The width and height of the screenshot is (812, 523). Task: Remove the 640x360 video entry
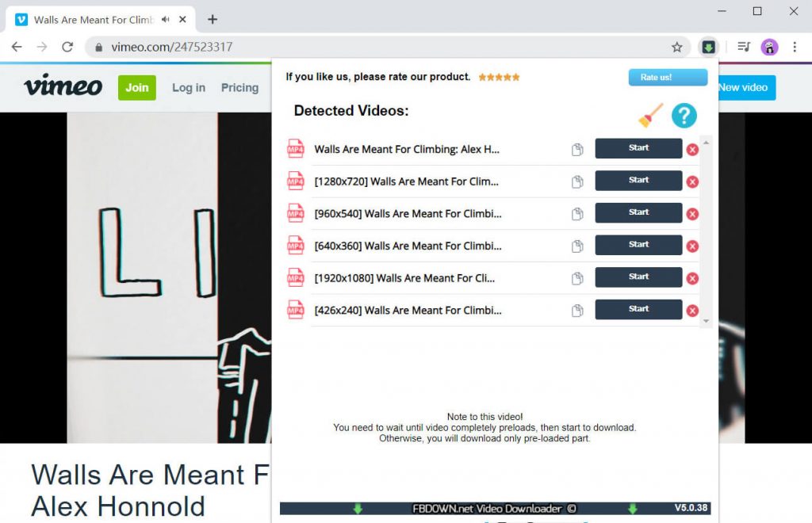[692, 246]
